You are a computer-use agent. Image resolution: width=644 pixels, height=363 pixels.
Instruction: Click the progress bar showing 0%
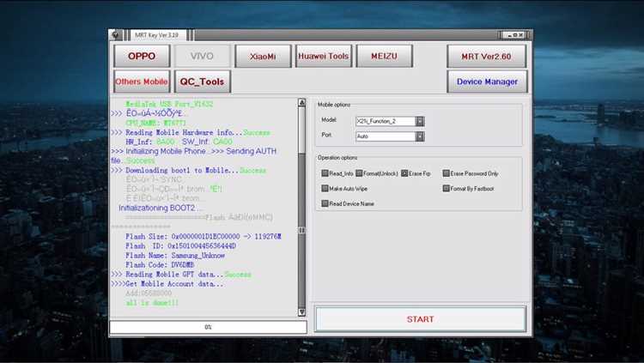point(208,327)
